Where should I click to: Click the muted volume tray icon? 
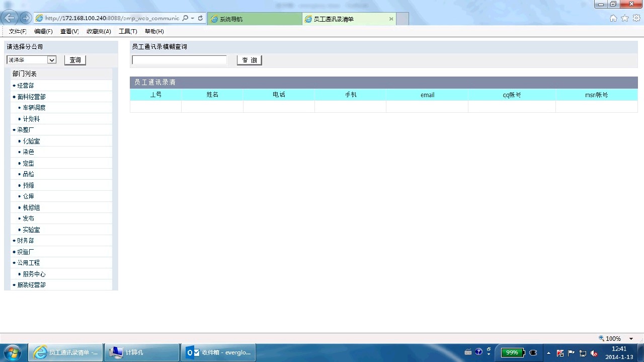coord(594,353)
